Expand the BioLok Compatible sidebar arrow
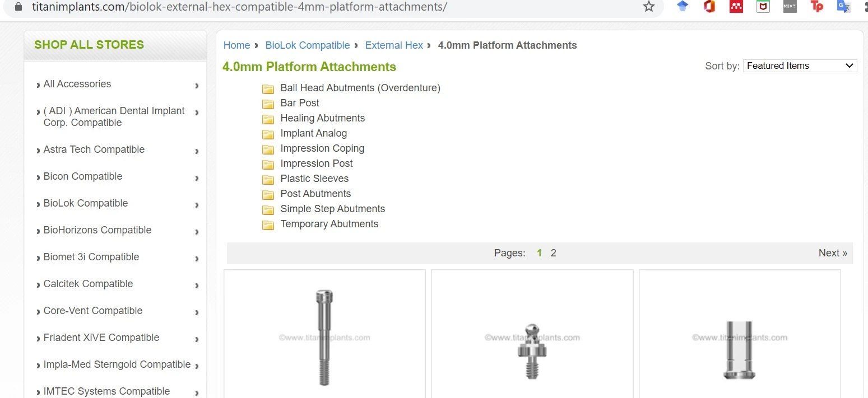Screen dimensions: 868x398 point(197,205)
